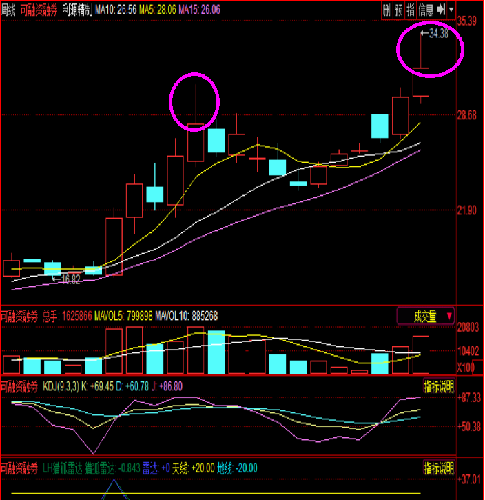The width and height of the screenshot is (485, 500).
Task: Click the 预 (forecast) toolbar button
Action: tap(398, 10)
